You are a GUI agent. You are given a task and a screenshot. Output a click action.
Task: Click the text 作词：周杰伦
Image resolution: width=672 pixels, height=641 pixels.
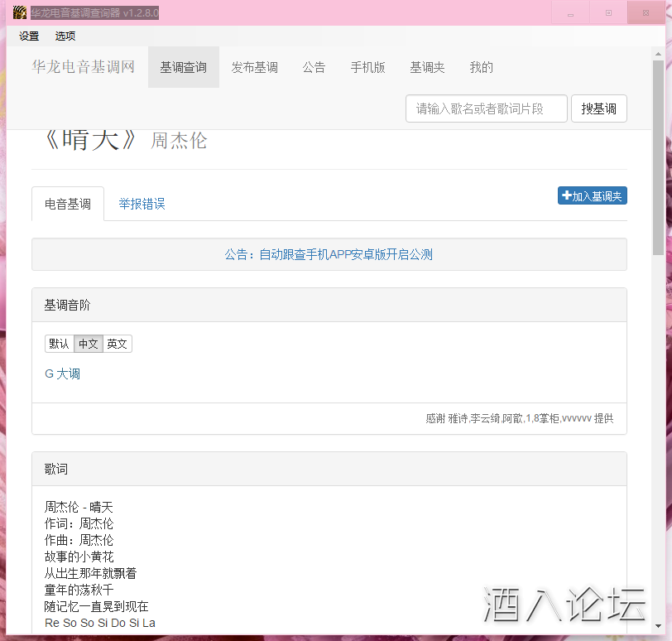(79, 523)
